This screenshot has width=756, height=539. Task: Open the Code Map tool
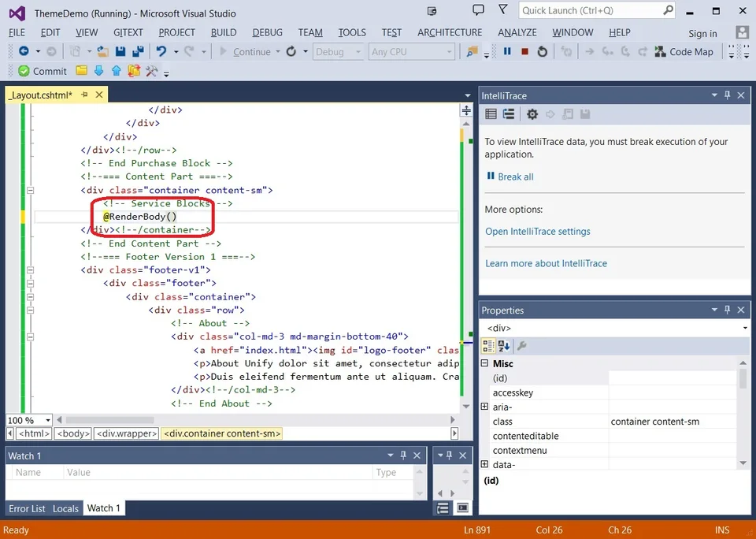tap(684, 52)
